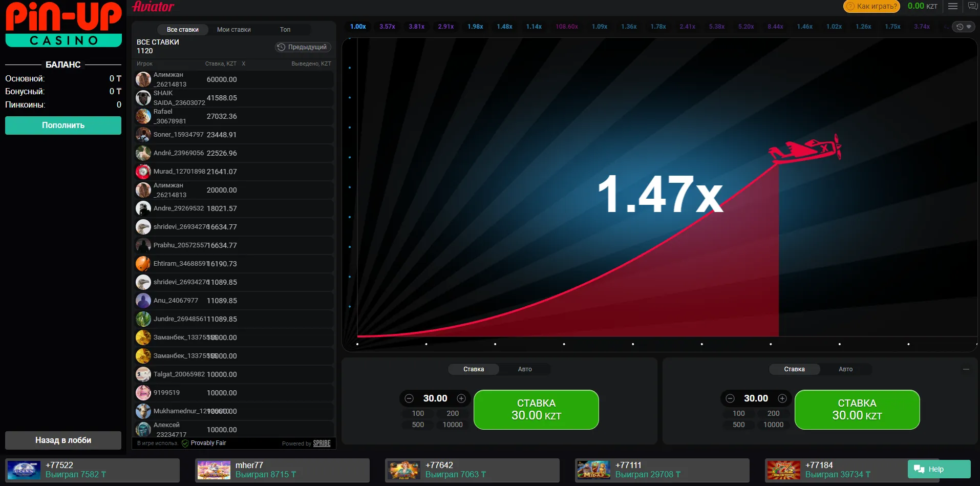Image resolution: width=980 pixels, height=486 pixels.
Task: Place left СТАВКА 30.00 KZT bet
Action: coord(536,410)
